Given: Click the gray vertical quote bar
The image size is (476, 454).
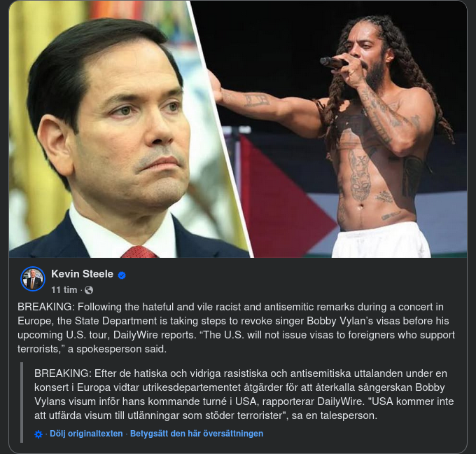Looking at the screenshot, I should (x=22, y=402).
